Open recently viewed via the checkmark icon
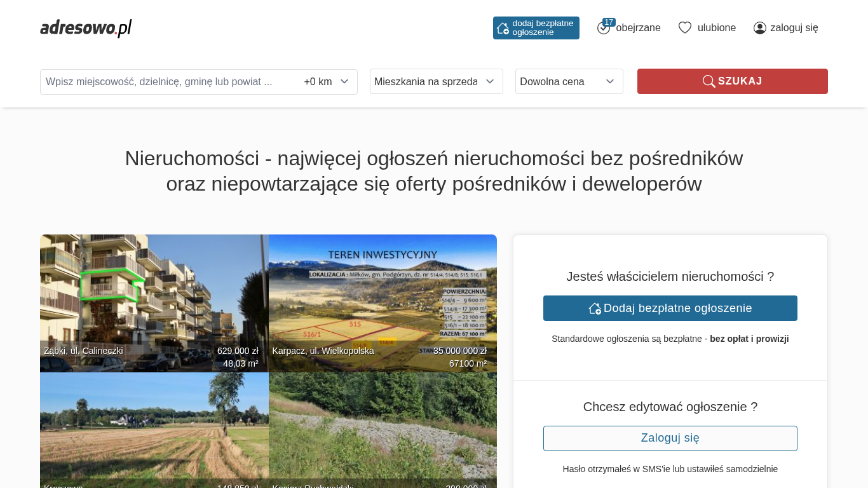 coord(603,29)
